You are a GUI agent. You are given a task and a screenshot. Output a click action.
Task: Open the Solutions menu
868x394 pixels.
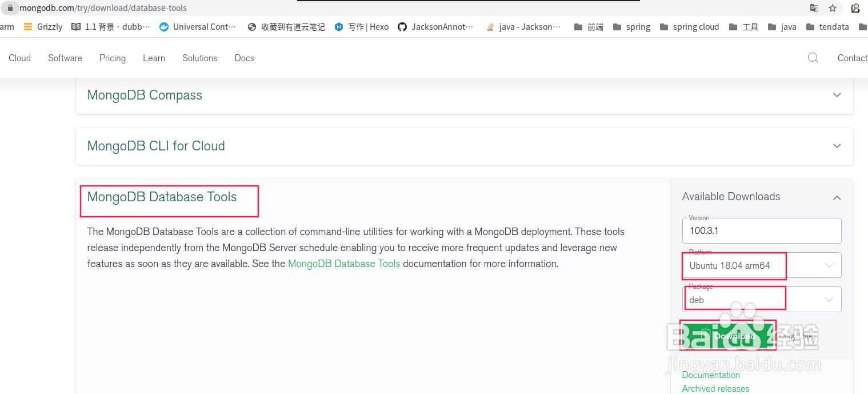coord(200,58)
